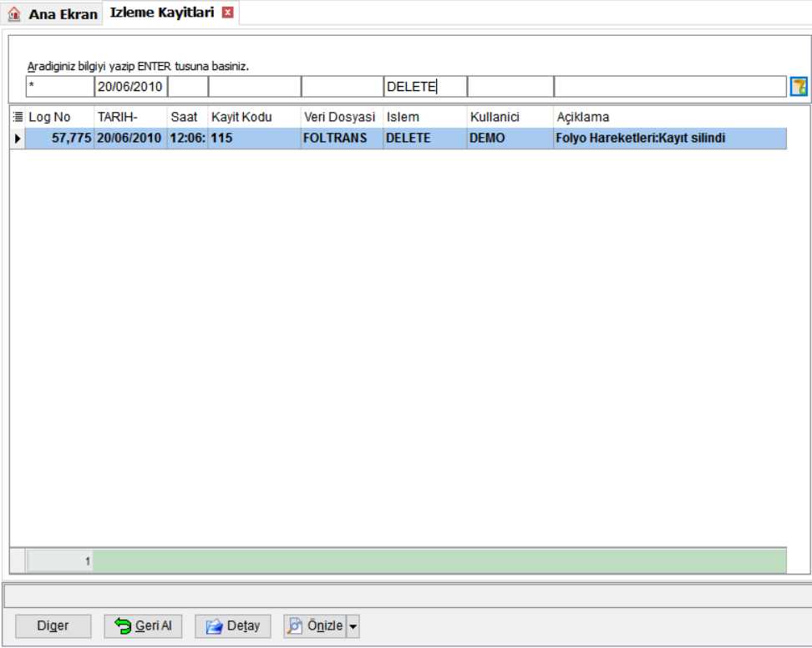Click the Önizle preview button
The width and height of the screenshot is (812, 648).
pos(316,626)
